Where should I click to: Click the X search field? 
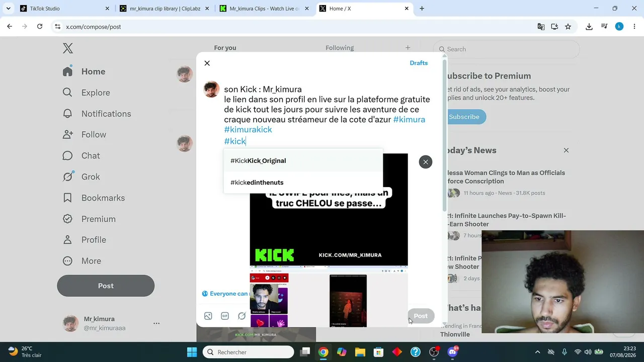coord(507,49)
